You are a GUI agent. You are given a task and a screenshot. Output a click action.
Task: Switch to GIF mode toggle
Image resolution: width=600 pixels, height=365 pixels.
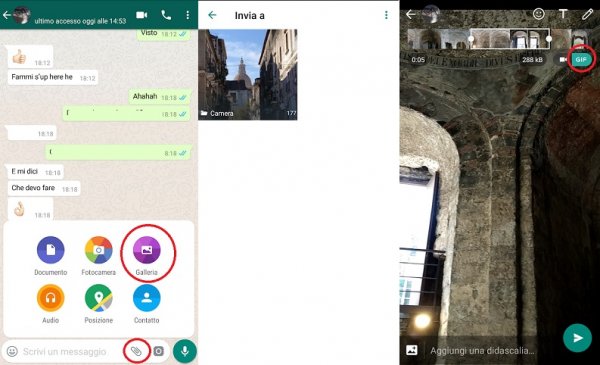(x=581, y=60)
